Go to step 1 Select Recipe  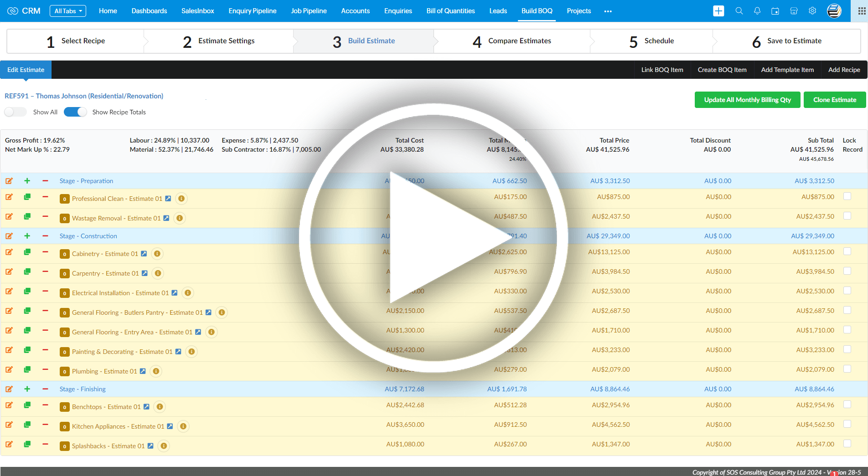click(x=76, y=41)
